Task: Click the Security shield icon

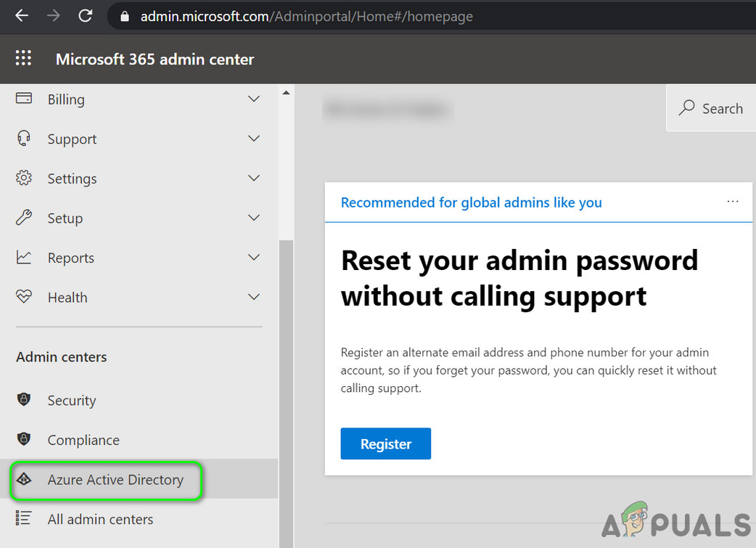Action: pyautogui.click(x=24, y=400)
